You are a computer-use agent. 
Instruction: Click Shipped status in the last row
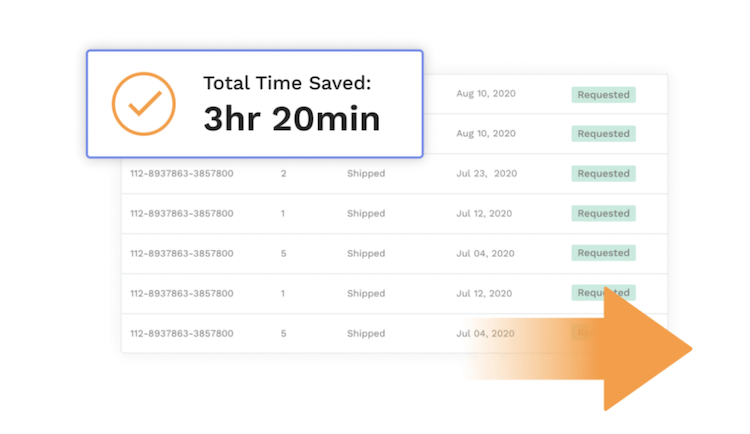click(366, 334)
